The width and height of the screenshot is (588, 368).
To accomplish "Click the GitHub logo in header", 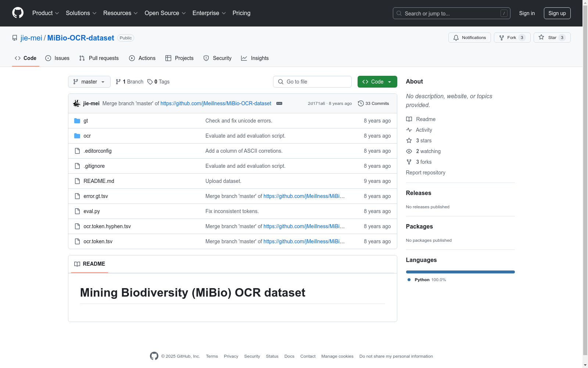I will pos(18,13).
